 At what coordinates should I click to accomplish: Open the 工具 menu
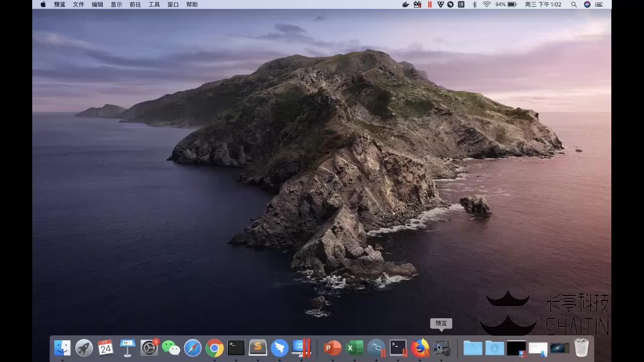click(x=154, y=5)
